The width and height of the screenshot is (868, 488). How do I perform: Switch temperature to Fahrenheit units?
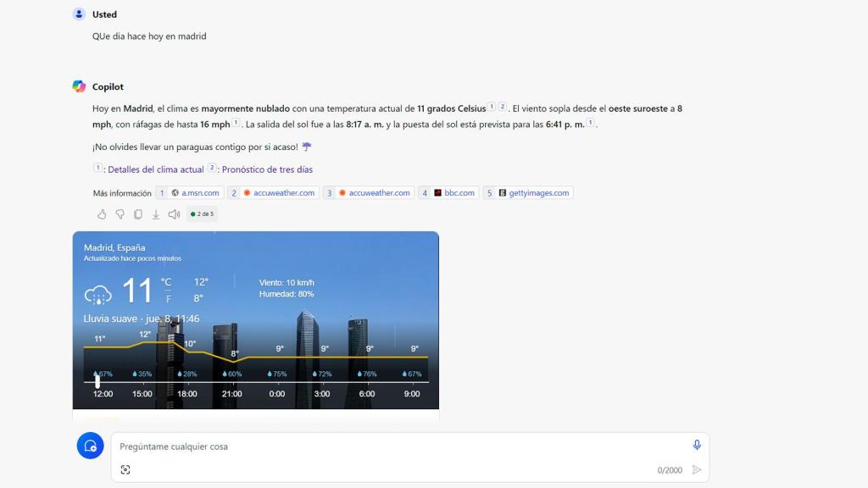(168, 299)
